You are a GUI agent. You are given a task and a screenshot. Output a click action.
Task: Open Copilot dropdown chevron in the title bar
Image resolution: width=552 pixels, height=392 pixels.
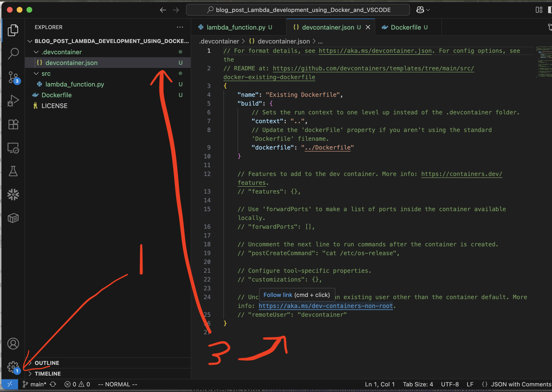click(x=428, y=10)
